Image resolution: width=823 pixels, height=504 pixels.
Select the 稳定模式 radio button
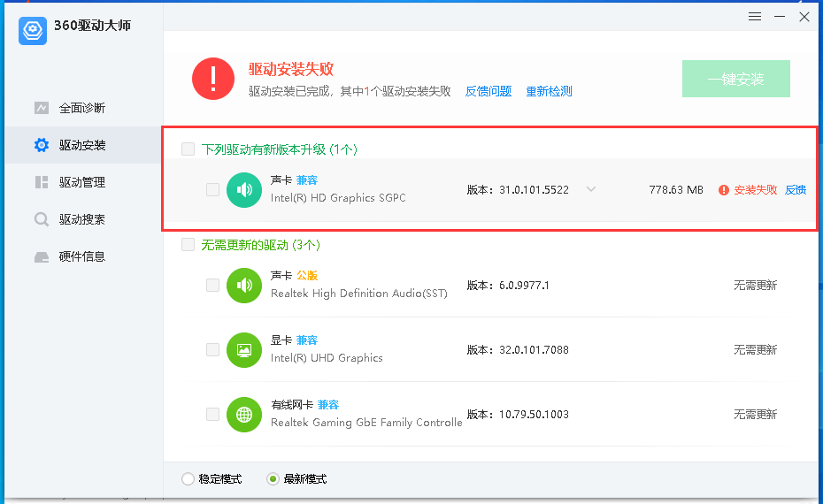[188, 479]
